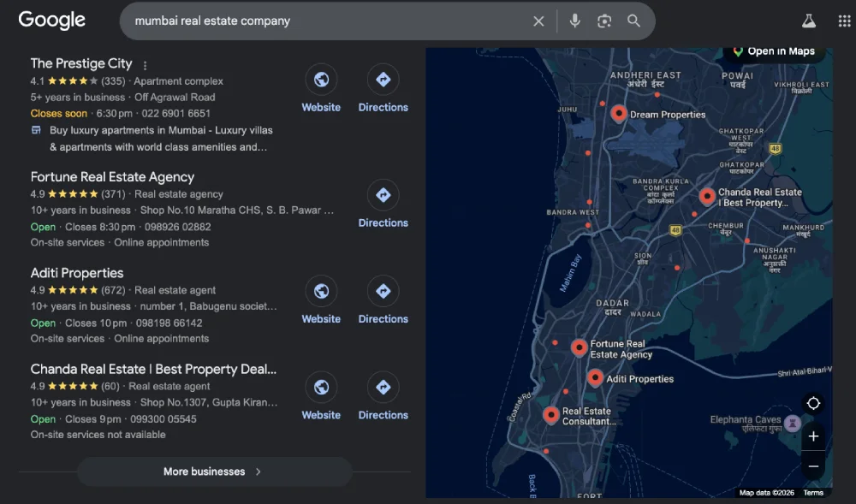Zoom out on the map
Screen dimensions: 856x504
tap(813, 465)
